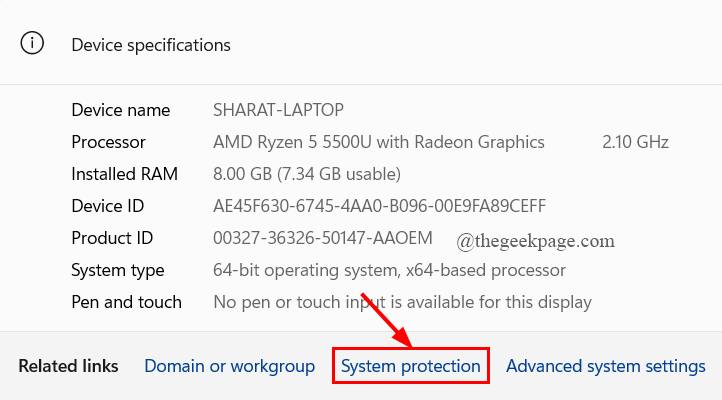Select the Product ID value 00327-36326
Viewport: 722px width, 400px height.
coord(322,238)
